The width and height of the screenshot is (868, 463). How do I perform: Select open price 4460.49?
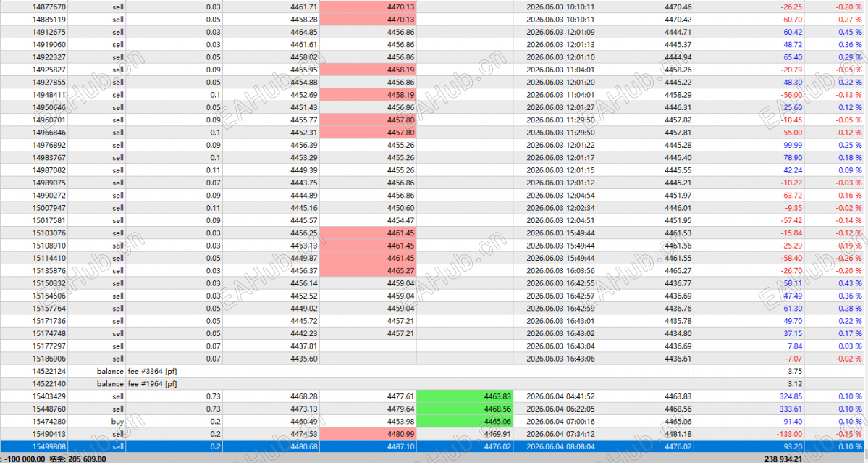pos(303,422)
